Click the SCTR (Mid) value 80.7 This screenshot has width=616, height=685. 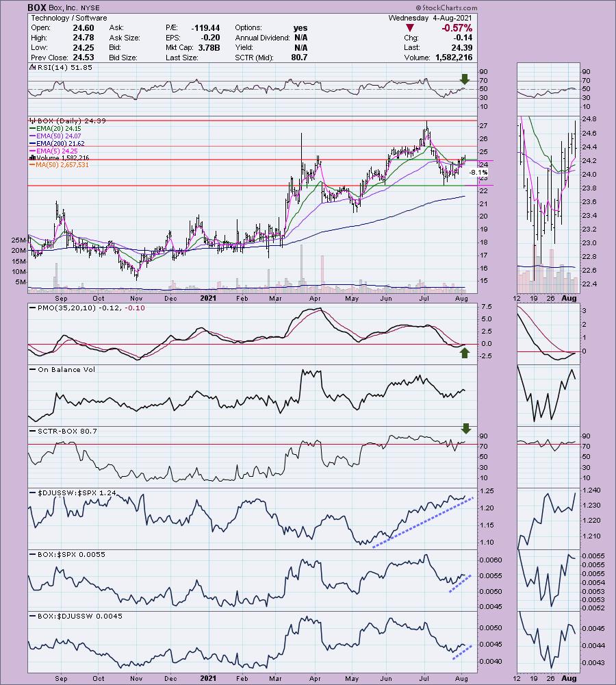point(299,58)
